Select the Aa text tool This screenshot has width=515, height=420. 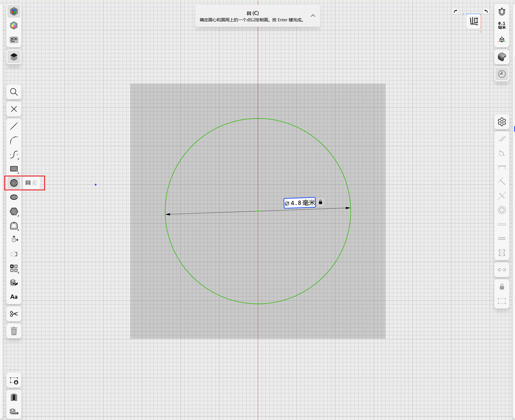(x=14, y=297)
